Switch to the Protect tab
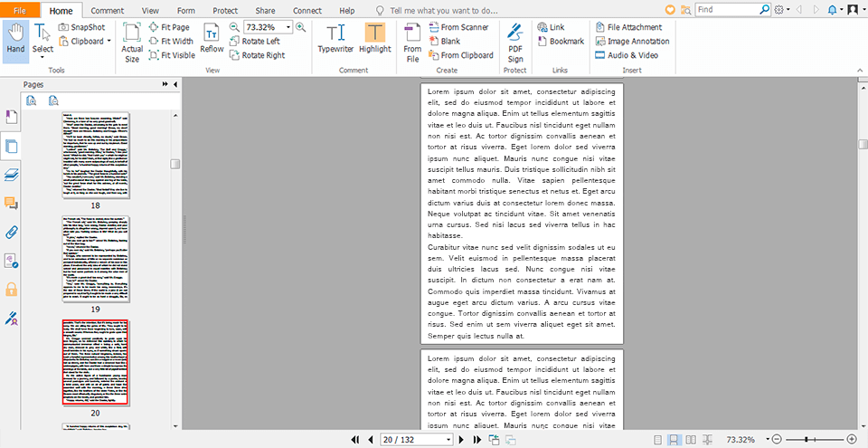The width and height of the screenshot is (868, 448). [225, 10]
